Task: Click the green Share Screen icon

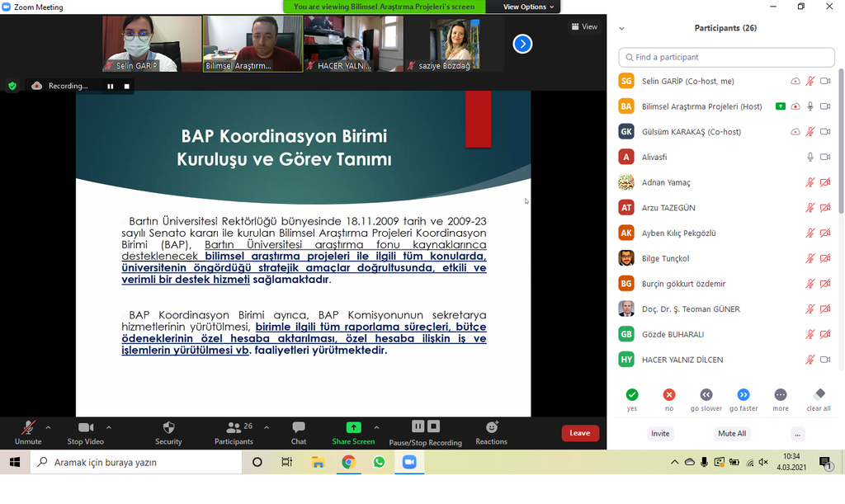Action: click(353, 428)
